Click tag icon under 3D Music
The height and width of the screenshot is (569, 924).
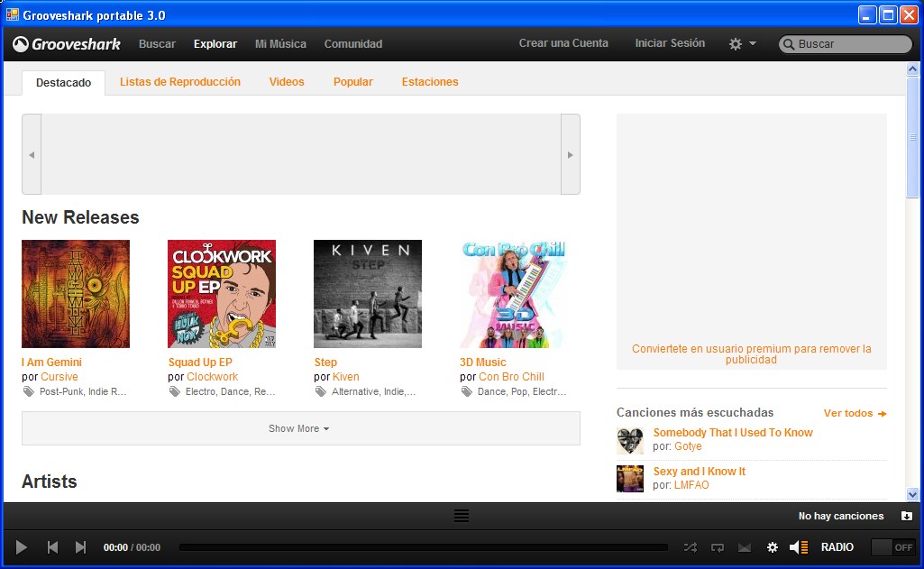click(467, 391)
